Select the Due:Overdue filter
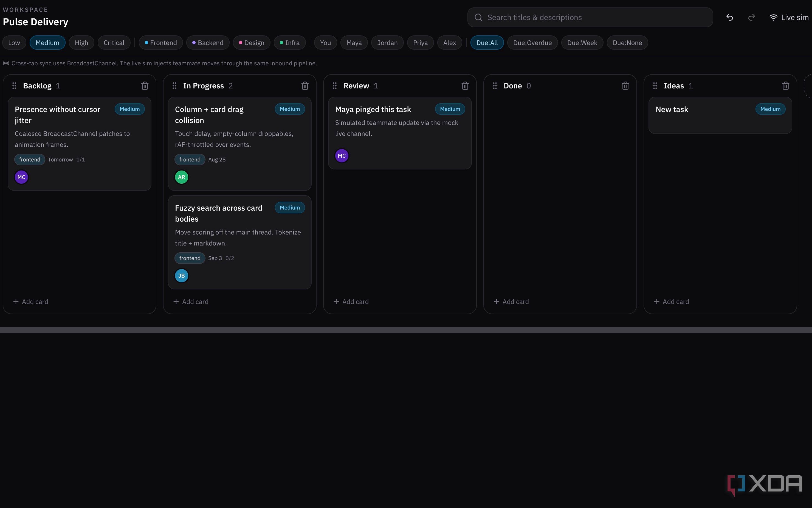 pos(532,43)
